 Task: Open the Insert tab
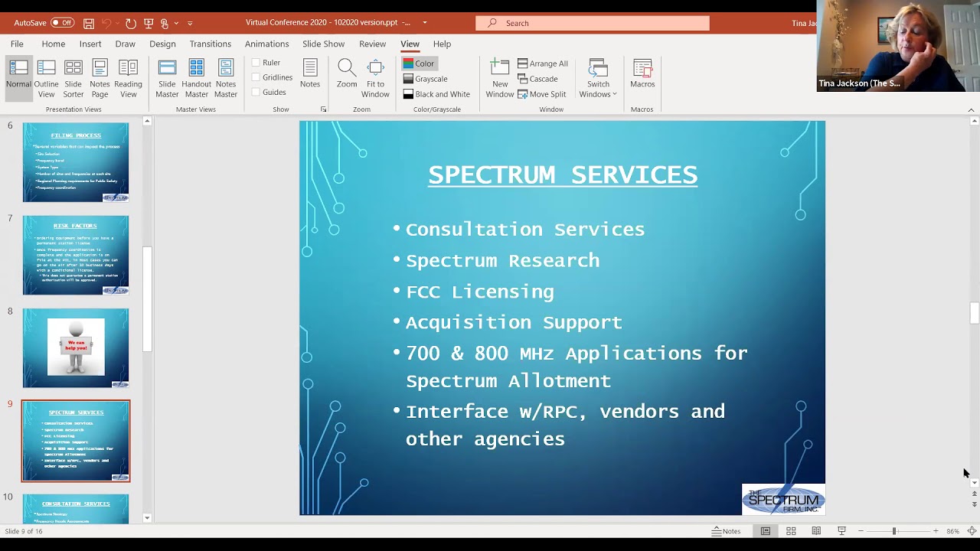90,44
